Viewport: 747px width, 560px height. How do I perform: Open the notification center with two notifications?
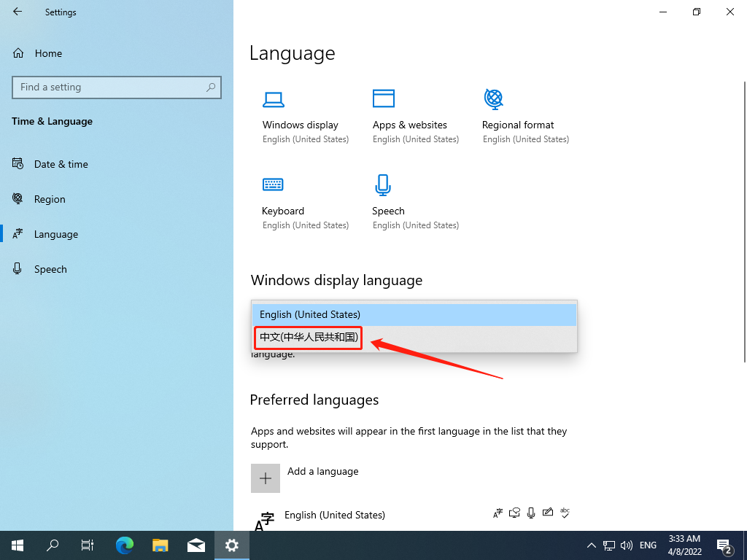pos(724,545)
